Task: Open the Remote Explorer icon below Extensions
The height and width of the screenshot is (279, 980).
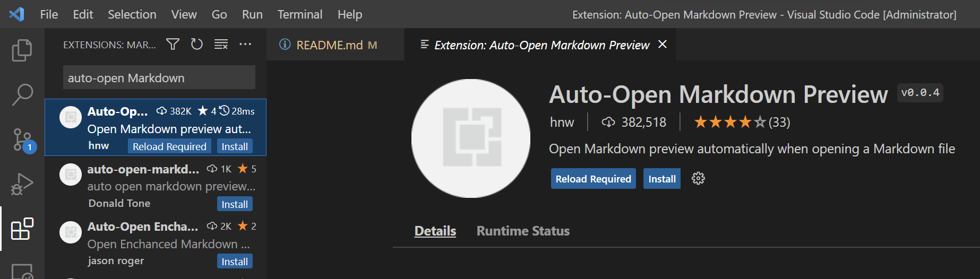Action: (x=22, y=272)
